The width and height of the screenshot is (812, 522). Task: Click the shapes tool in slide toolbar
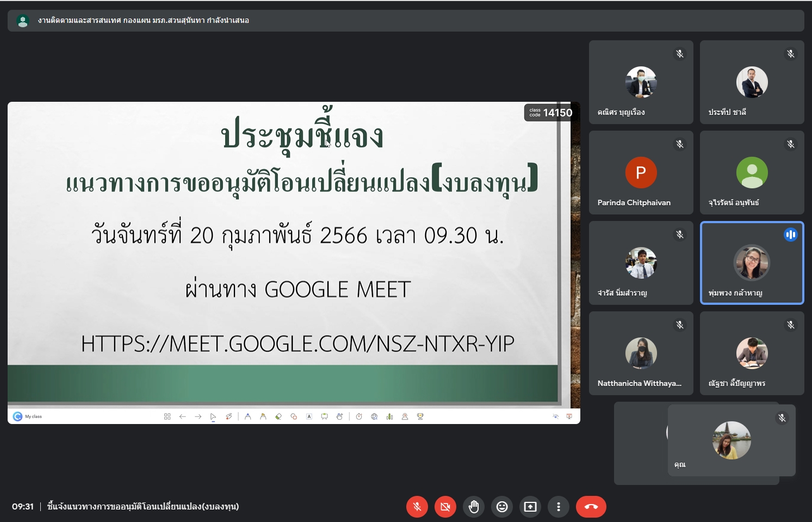294,416
